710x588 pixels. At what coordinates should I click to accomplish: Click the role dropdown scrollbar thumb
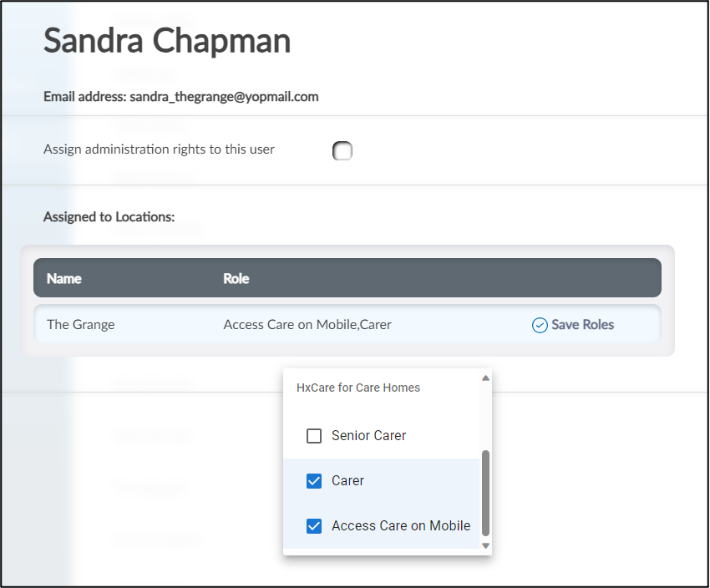(485, 493)
